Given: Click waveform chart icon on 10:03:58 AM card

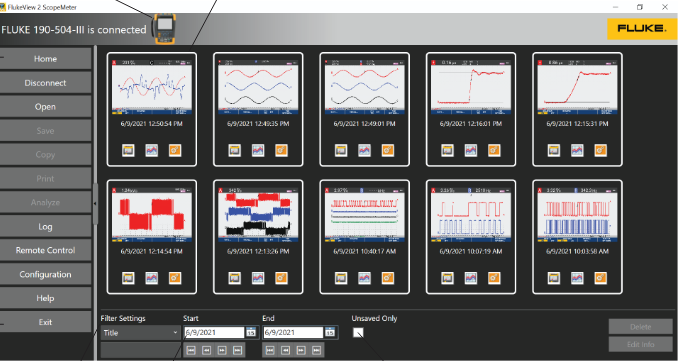Looking at the screenshot, I should click(577, 278).
